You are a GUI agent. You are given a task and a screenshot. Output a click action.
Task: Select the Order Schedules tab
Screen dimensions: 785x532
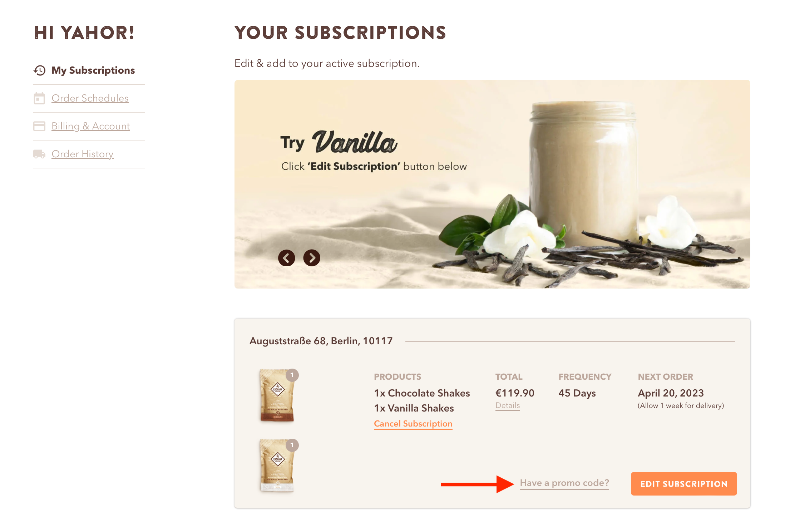90,99
